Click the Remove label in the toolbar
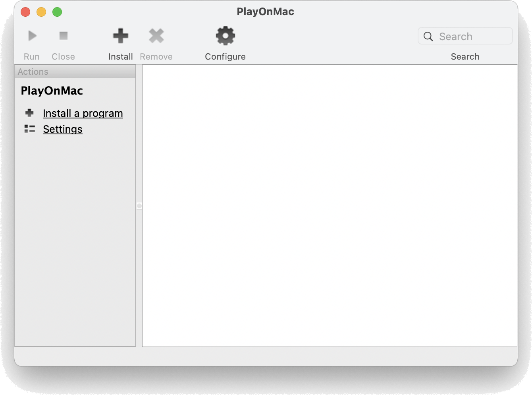Viewport: 532px width, 395px height. pos(156,56)
